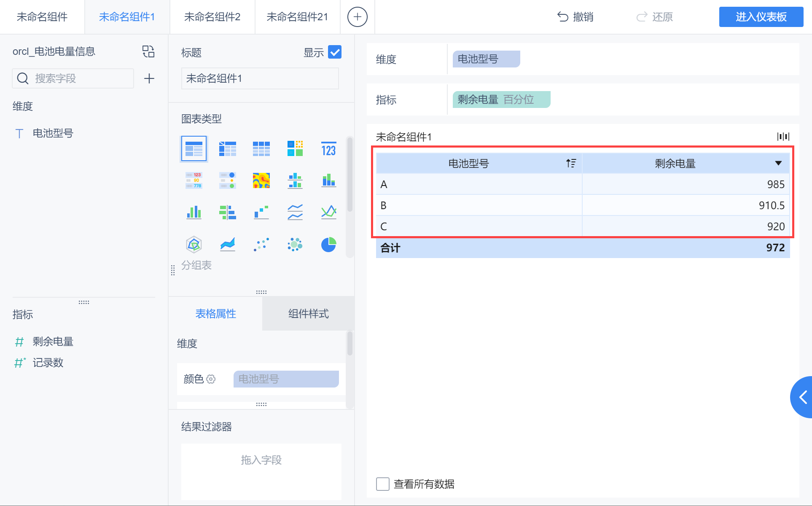Click the 撤销 undo button
Image resolution: width=812 pixels, height=506 pixels.
[x=575, y=17]
